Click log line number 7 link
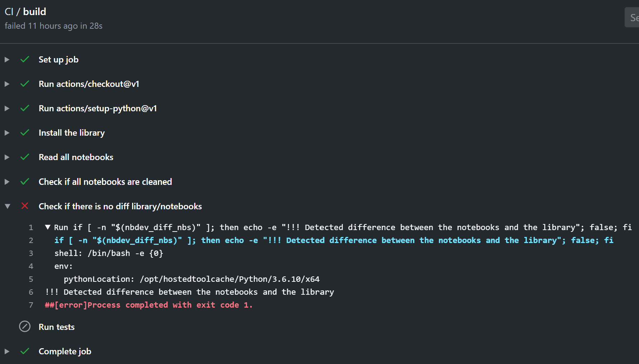This screenshot has width=639, height=364. pyautogui.click(x=31, y=305)
